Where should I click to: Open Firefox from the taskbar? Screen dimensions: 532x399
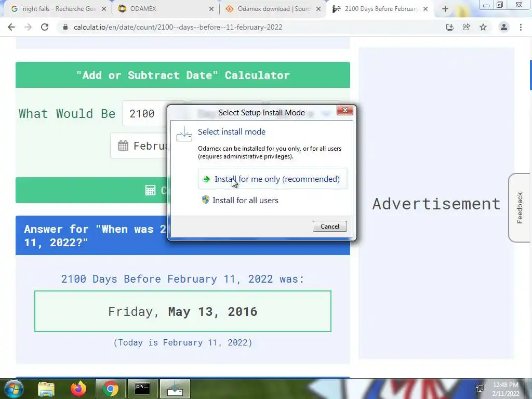tap(78, 389)
